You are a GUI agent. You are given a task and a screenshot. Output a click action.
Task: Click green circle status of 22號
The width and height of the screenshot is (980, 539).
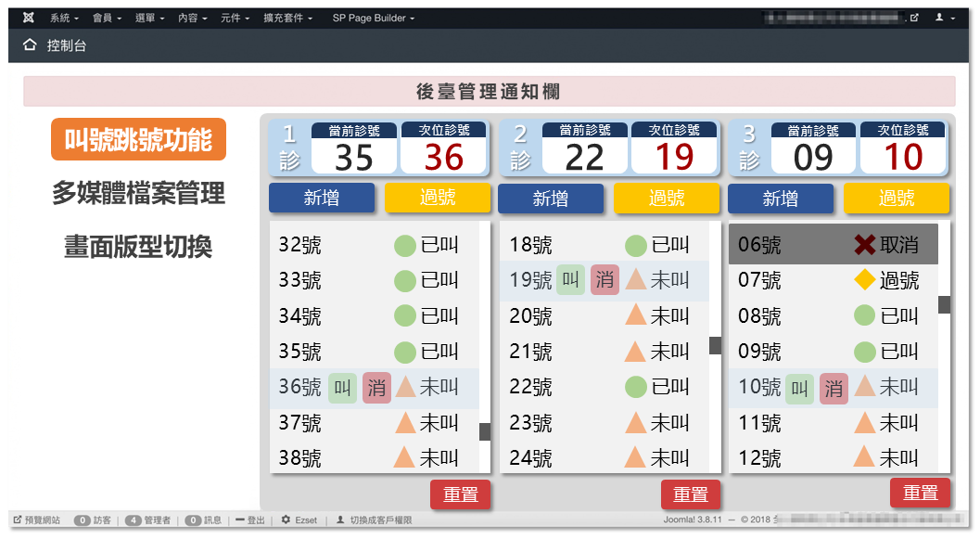[x=636, y=387]
